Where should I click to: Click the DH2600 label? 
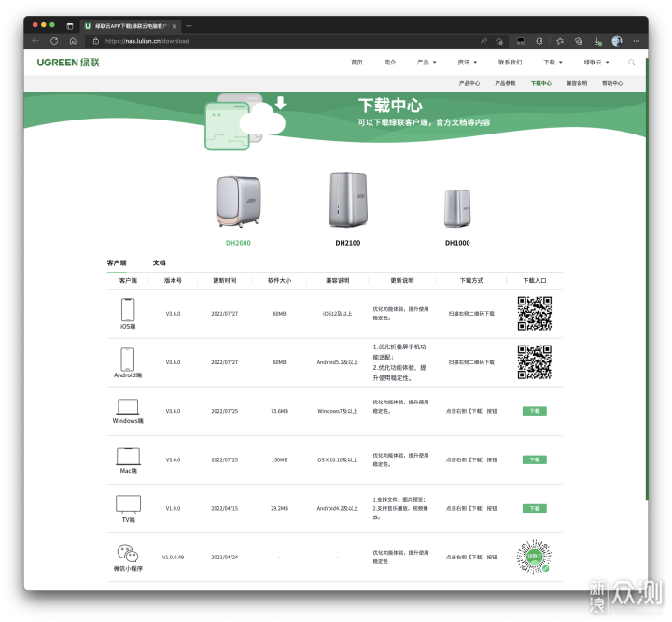coord(238,243)
